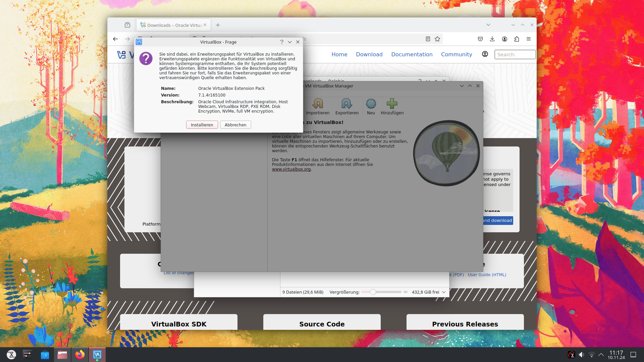Image resolution: width=644 pixels, height=362 pixels.
Task: Click the List of changes link
Action: (x=179, y=273)
